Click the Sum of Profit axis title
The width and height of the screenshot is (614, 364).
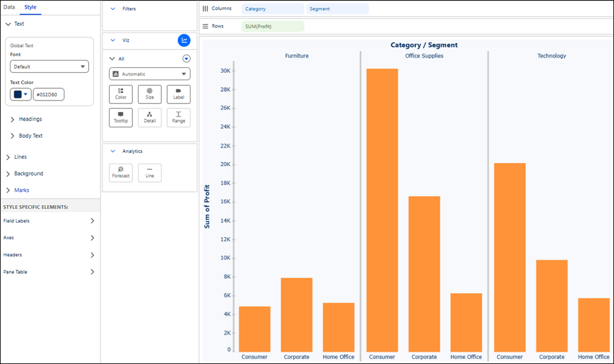pyautogui.click(x=207, y=207)
